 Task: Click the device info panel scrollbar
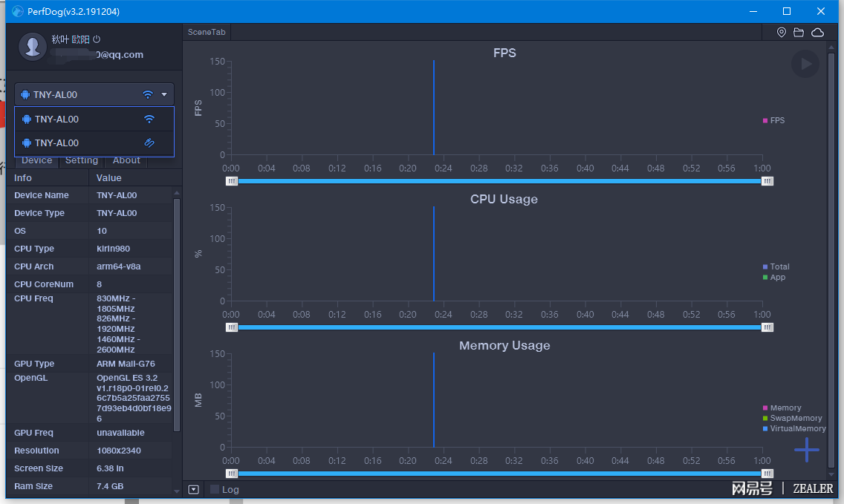[177, 315]
